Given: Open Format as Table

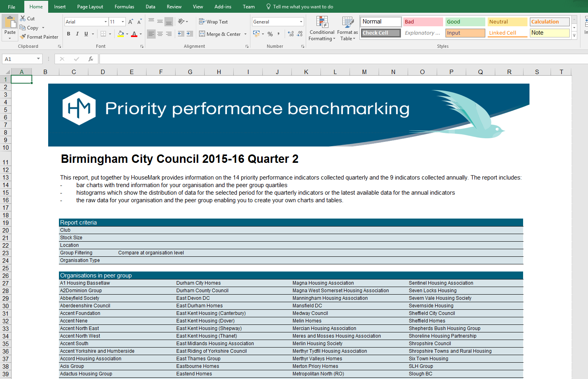Looking at the screenshot, I should (x=348, y=29).
